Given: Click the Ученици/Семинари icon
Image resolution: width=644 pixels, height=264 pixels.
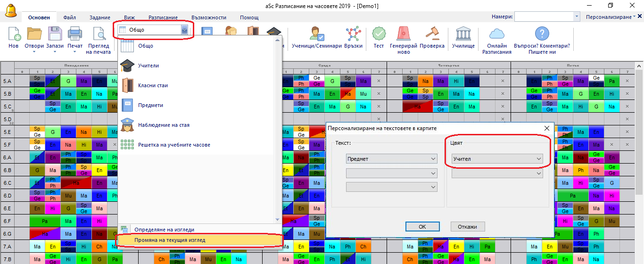Looking at the screenshot, I should [316, 35].
